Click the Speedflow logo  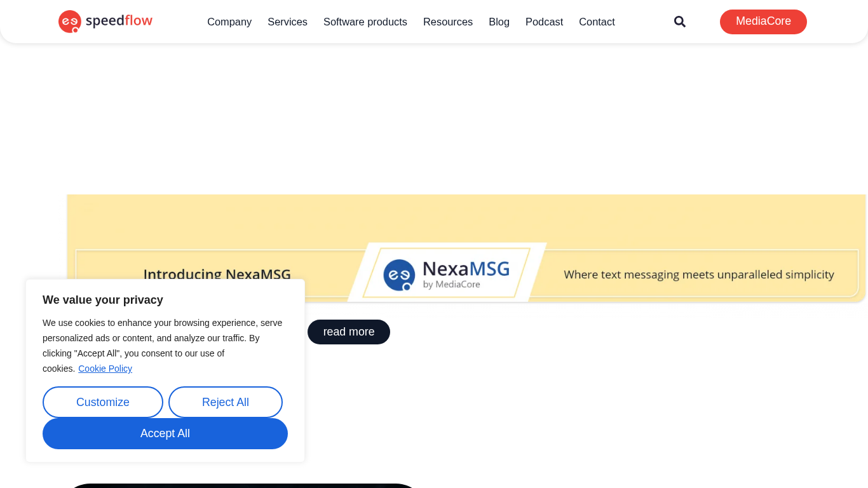coord(105,21)
